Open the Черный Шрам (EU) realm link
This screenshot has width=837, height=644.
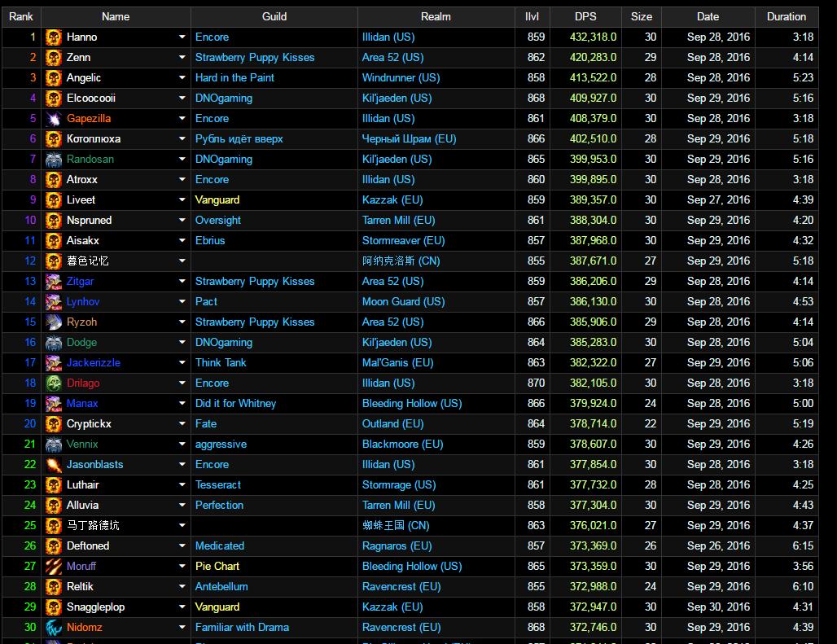(410, 139)
